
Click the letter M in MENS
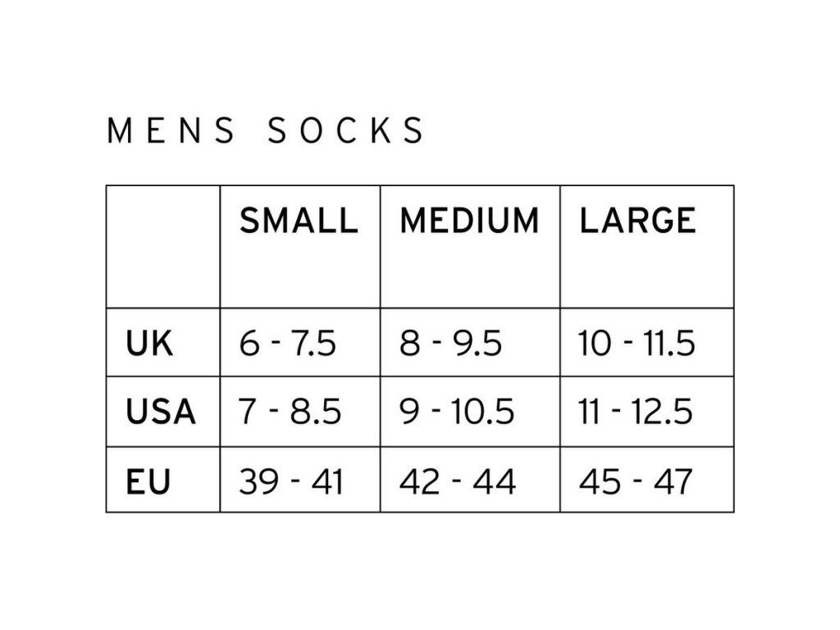[x=120, y=131]
